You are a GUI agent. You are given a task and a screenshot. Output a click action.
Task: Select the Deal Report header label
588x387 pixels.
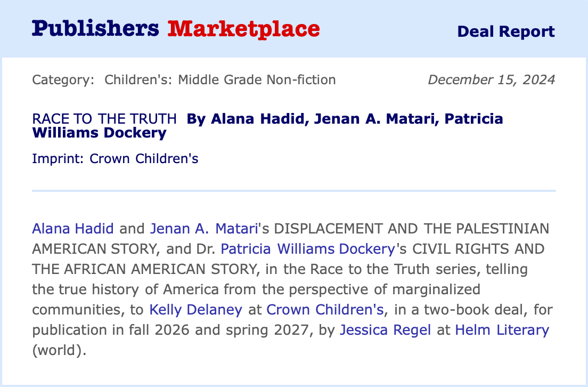click(506, 31)
